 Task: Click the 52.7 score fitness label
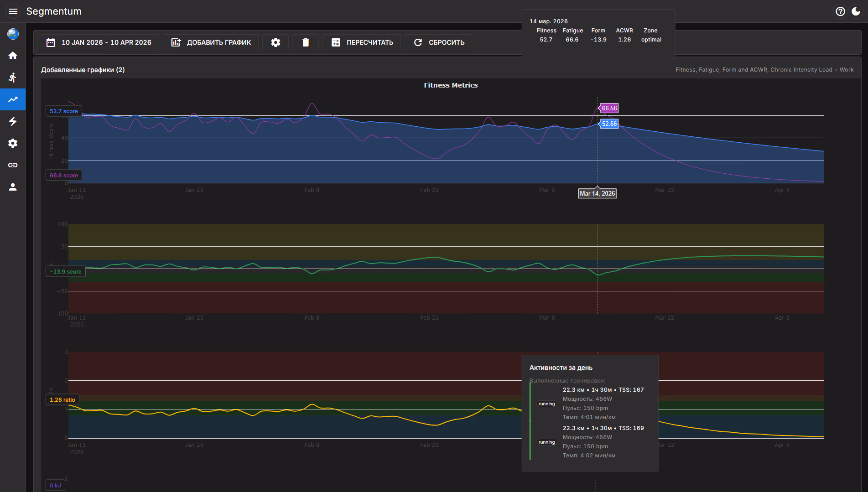[64, 111]
